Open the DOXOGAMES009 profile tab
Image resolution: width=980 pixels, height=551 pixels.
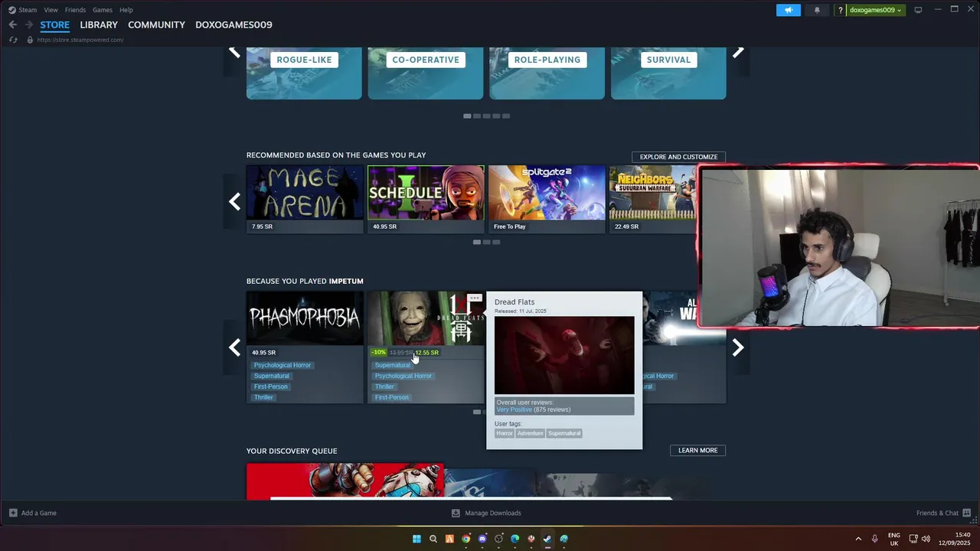tap(234, 24)
